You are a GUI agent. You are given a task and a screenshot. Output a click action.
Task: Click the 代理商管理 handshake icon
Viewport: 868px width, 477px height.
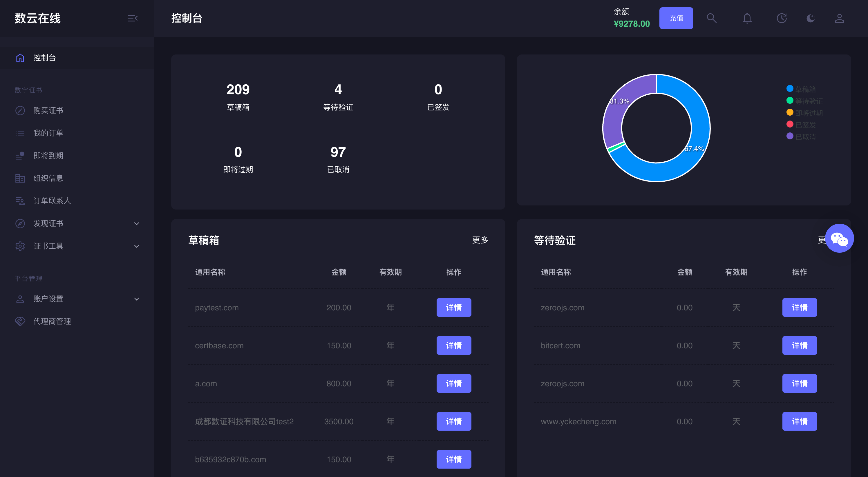pos(20,321)
